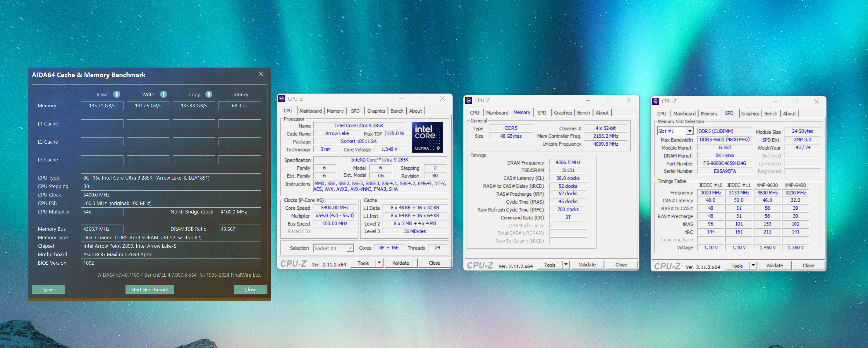
Task: Expand the Socket #1 selection dropdown
Action: click(x=350, y=248)
